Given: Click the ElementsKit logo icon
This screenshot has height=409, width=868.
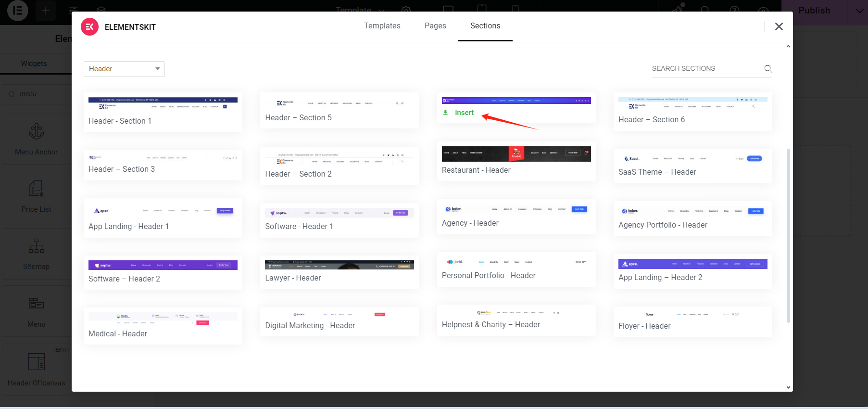Looking at the screenshot, I should [x=89, y=27].
